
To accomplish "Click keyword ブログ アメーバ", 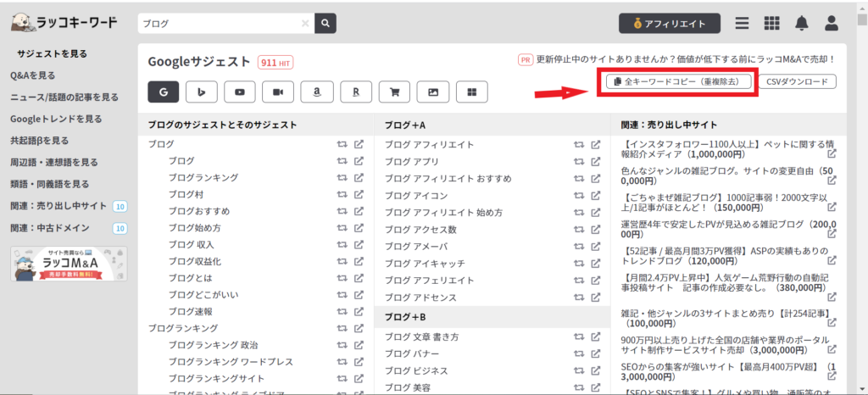I will click(x=416, y=247).
